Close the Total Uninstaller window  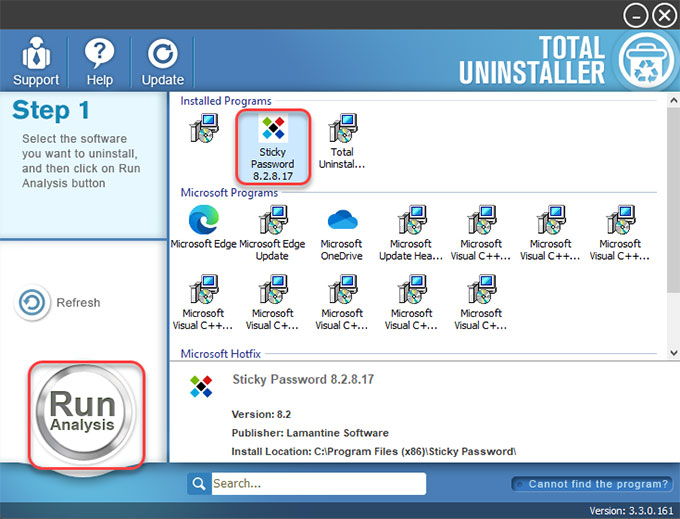665,16
